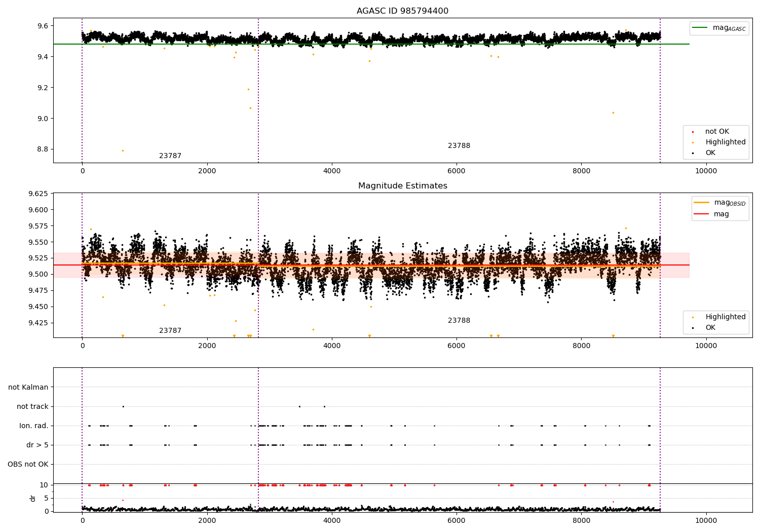The height and width of the screenshot is (532, 760).
Task: Click x-axis tick 2000 under AGASC ID plot
Action: point(207,171)
